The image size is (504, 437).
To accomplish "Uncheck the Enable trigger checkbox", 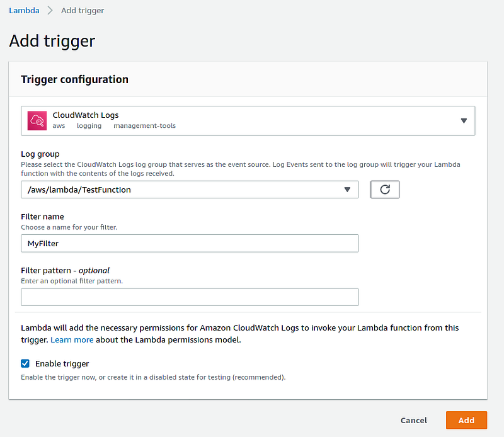I will tap(25, 363).
